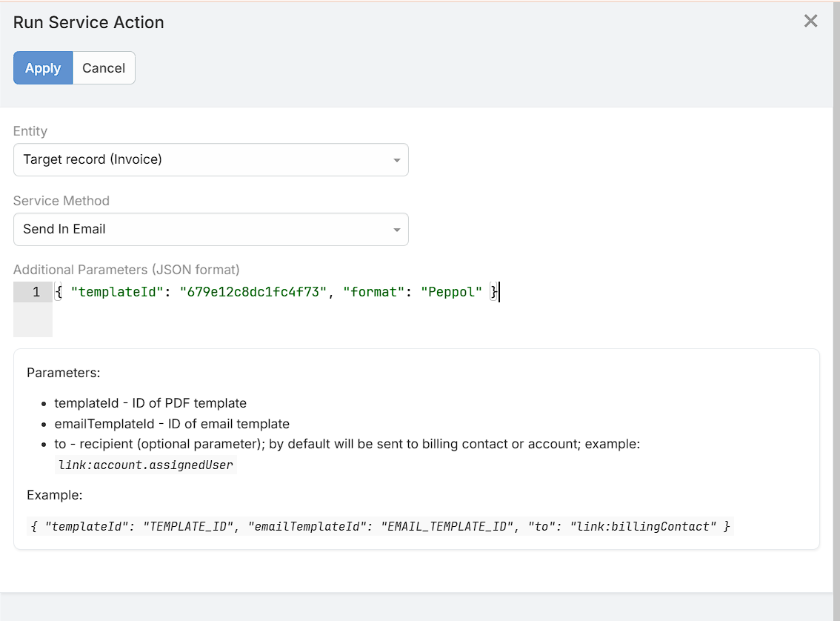Click the arrow on the Service Method selector
Screen dimensions: 840x621
coord(397,230)
